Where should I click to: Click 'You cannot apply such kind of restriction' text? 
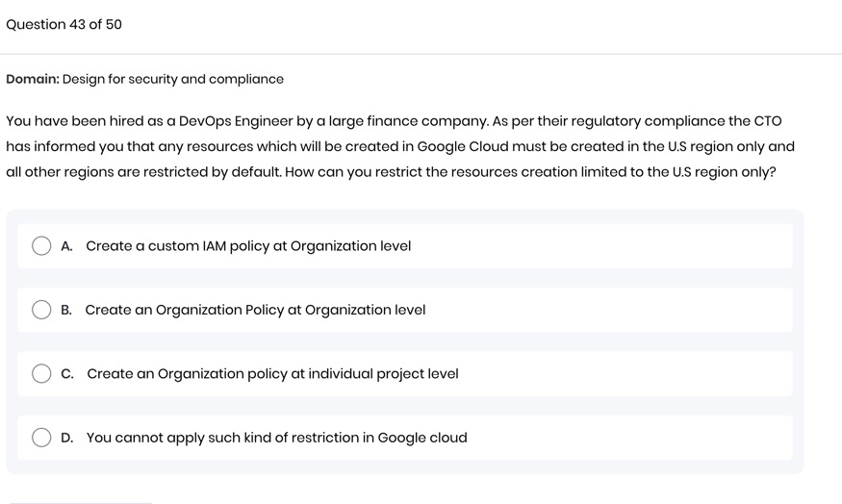(276, 438)
